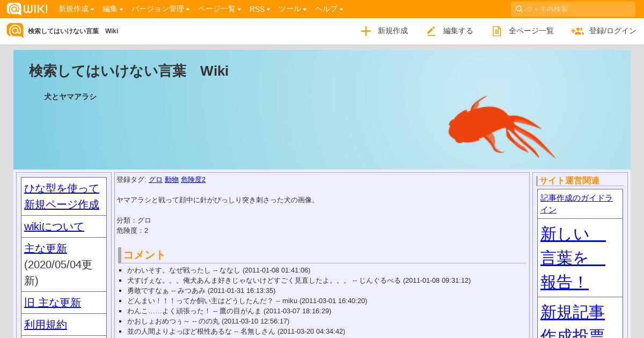This screenshot has width=644, height=338.
Task: Click サイト運営関連 sidebar heading
Action: pyautogui.click(x=569, y=180)
